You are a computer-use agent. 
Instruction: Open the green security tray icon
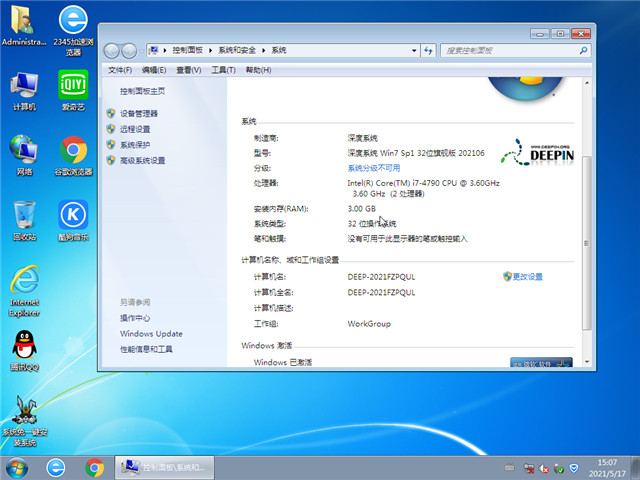pos(559,469)
